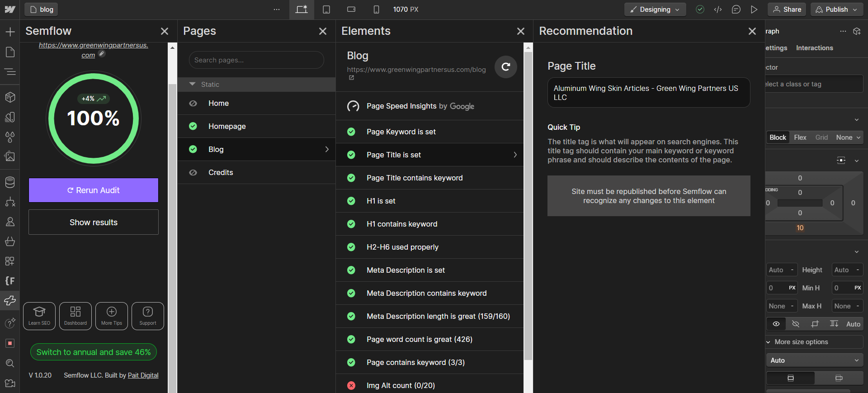Open the Credits page row
The width and height of the screenshot is (868, 393).
coord(256,172)
